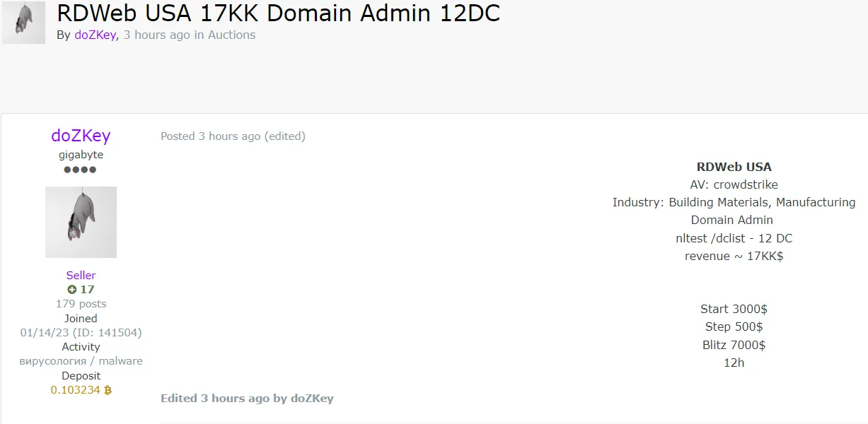Click the purple Seller role label
868x424 pixels.
(x=81, y=275)
